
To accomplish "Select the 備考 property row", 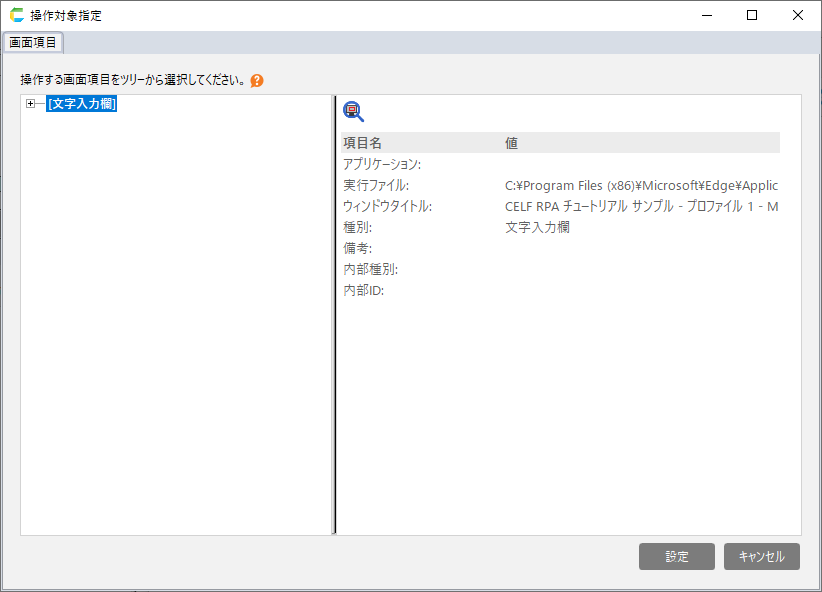I will pos(358,248).
